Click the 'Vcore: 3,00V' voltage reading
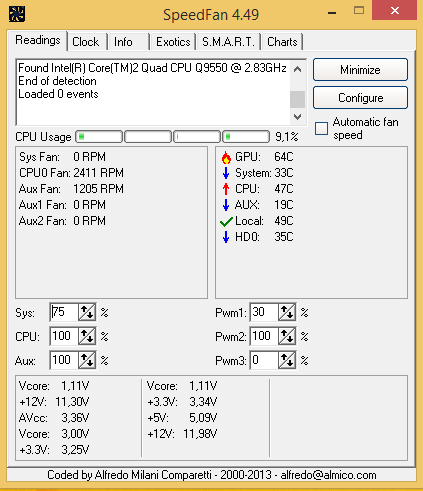This screenshot has width=423, height=491. coord(54,434)
